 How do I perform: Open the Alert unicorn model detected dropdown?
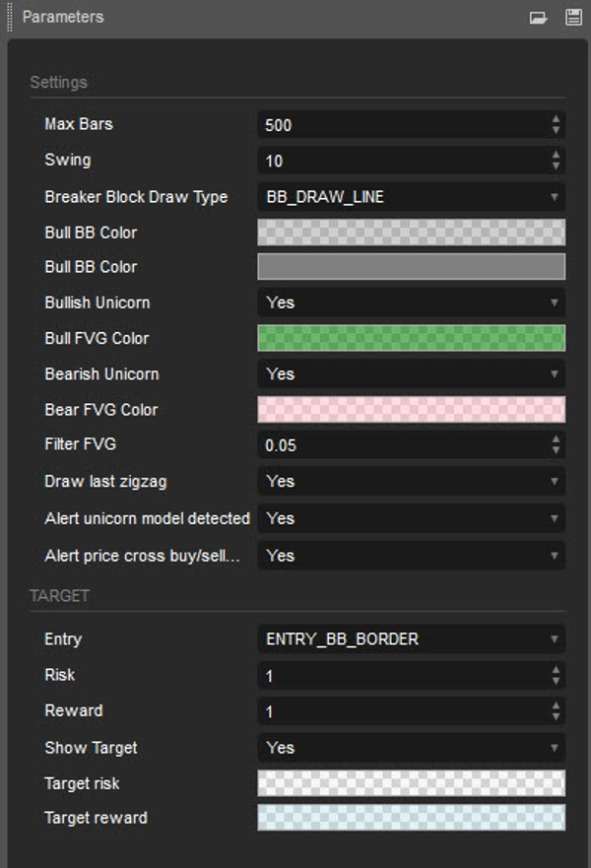click(411, 518)
